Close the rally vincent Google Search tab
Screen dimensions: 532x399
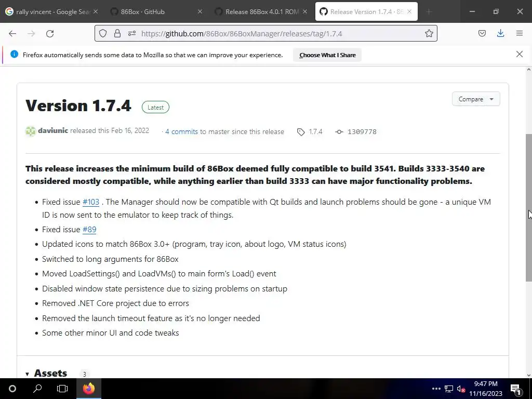96,11
